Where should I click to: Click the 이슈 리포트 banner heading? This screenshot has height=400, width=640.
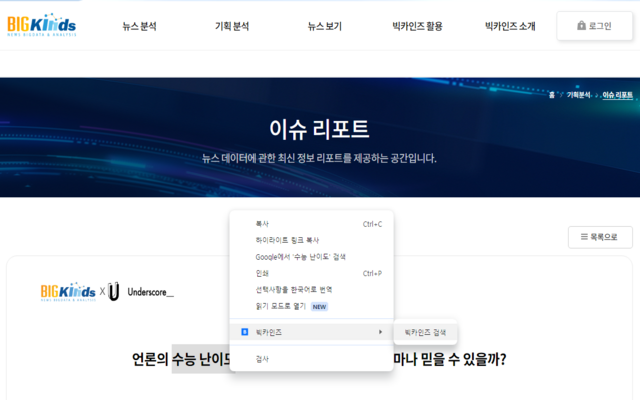coord(319,129)
